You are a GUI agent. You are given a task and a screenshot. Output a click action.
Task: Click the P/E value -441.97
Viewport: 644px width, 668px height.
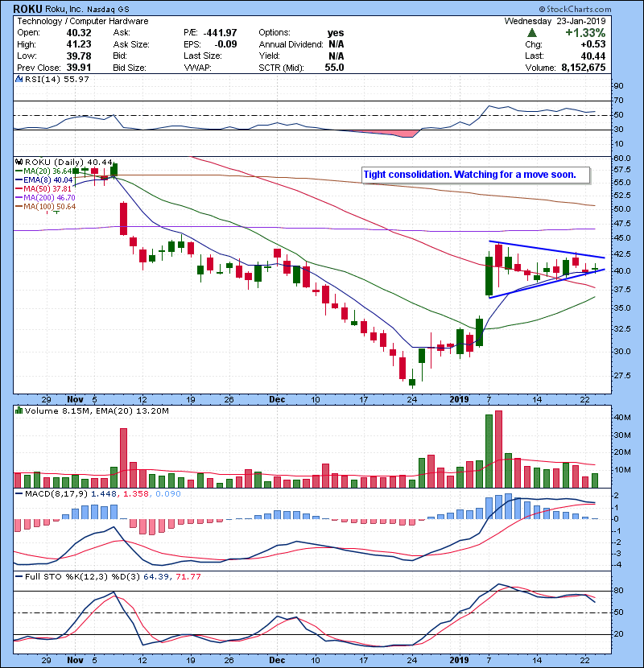click(x=220, y=33)
